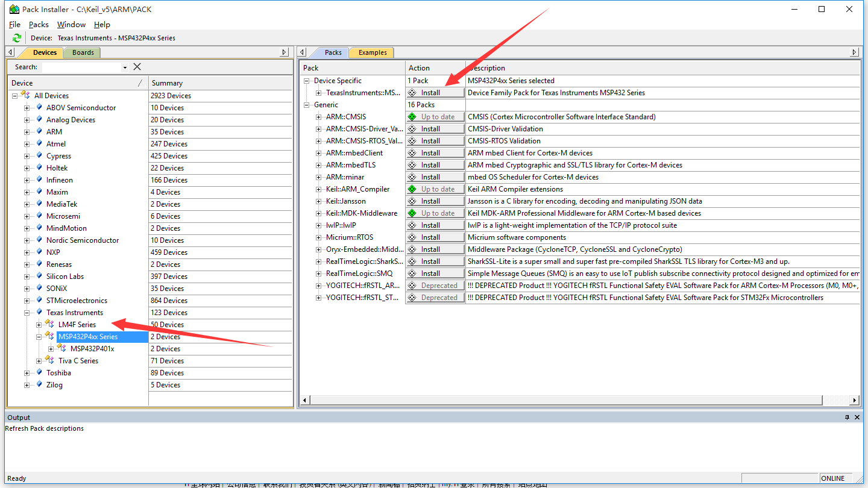The image size is (868, 488).
Task: Click the device Search input field
Action: 81,67
